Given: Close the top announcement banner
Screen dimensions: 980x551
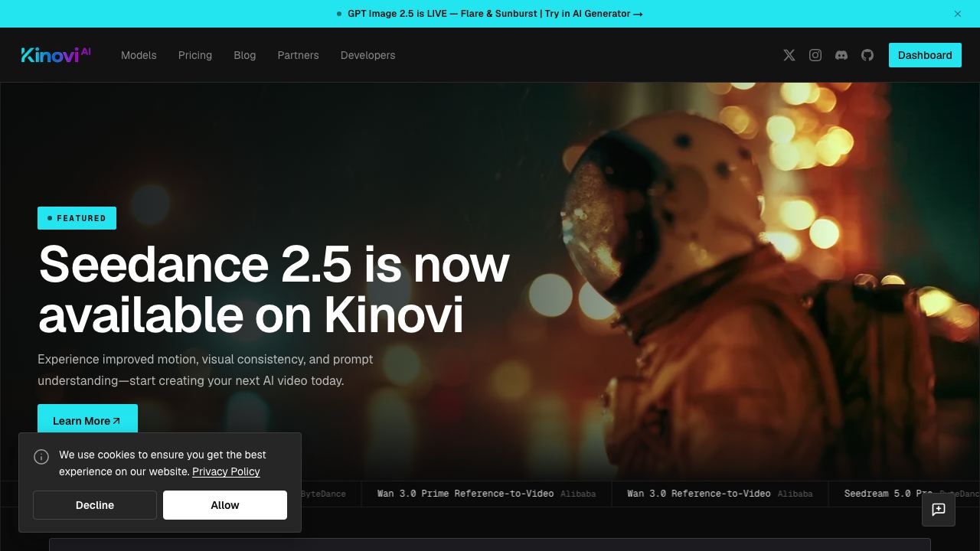Looking at the screenshot, I should pos(958,14).
